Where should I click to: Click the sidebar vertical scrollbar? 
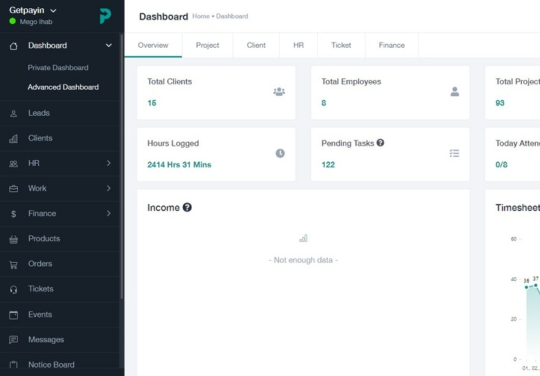pyautogui.click(x=121, y=166)
